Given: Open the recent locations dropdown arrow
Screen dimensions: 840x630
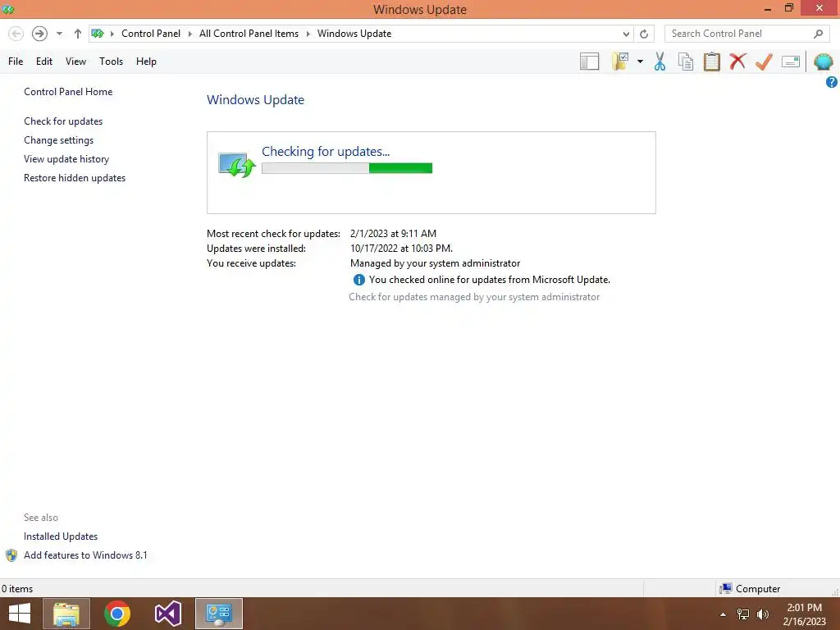Looking at the screenshot, I should [x=59, y=34].
